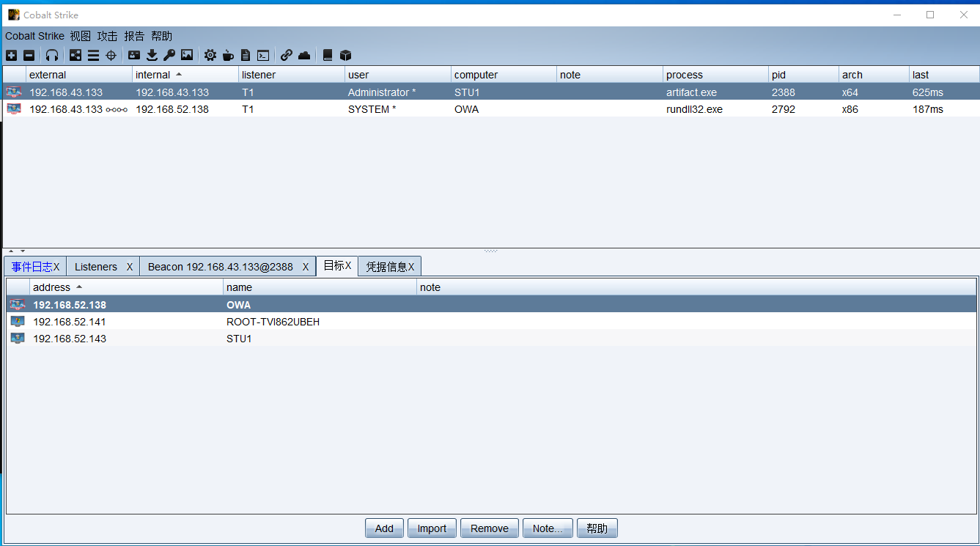Show the target table crosshair icon
This screenshot has width=980, height=546.
[111, 55]
